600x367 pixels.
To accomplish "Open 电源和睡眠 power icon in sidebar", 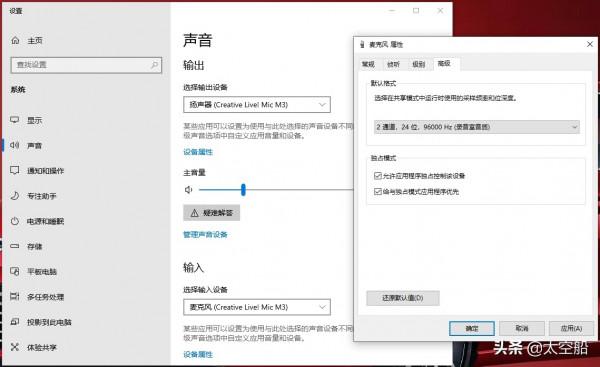I will point(15,221).
